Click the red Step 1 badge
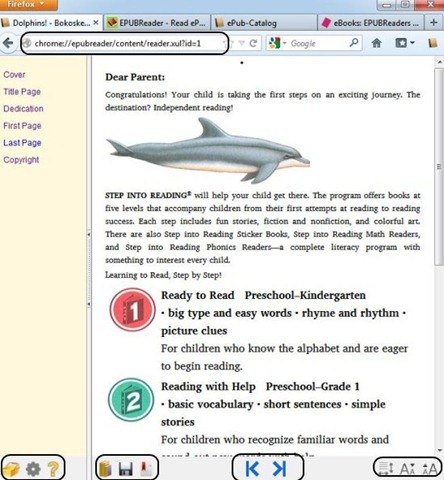The width and height of the screenshot is (444, 480). [x=133, y=310]
